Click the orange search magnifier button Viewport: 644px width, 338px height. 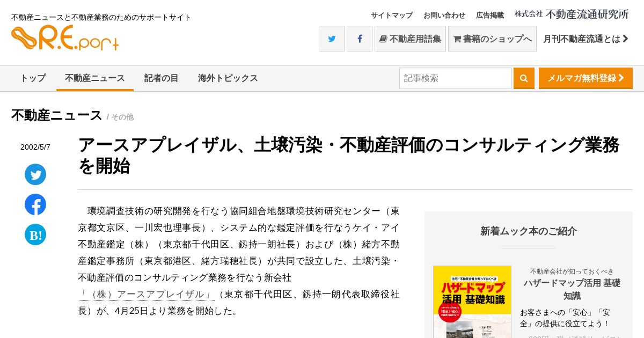coord(524,78)
